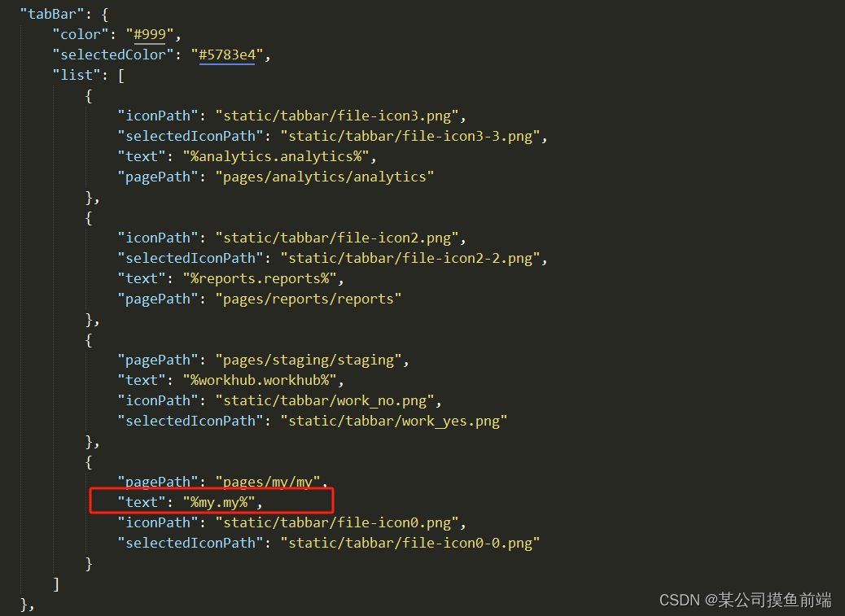Click the "tabBar" key at the top

click(52, 14)
